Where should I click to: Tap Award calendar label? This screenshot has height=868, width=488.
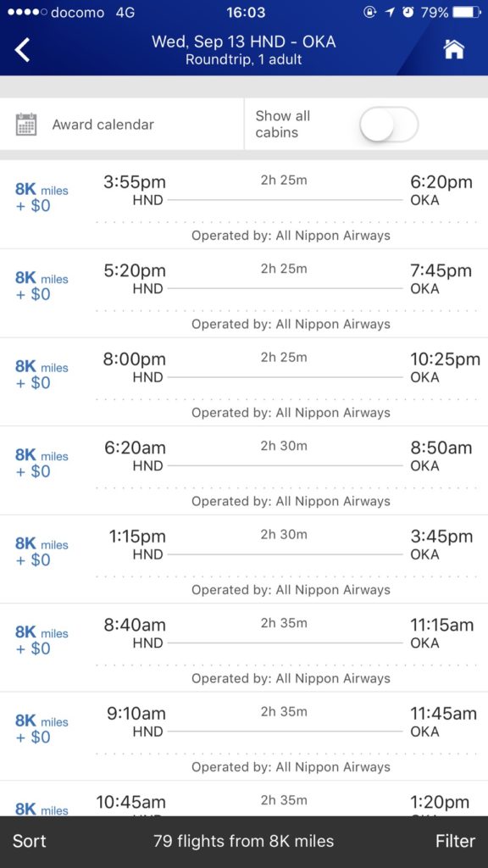pos(103,125)
